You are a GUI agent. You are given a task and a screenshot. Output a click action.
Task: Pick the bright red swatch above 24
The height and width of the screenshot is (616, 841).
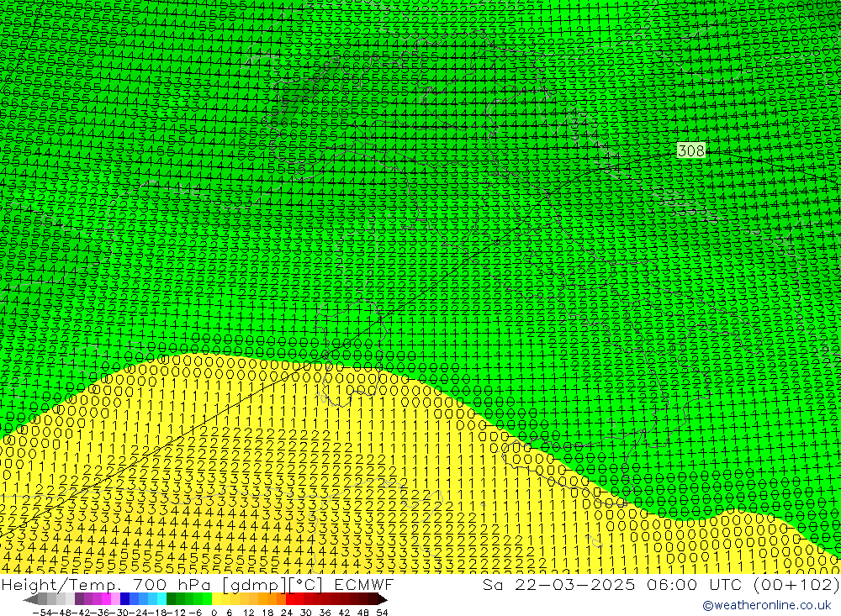point(290,599)
